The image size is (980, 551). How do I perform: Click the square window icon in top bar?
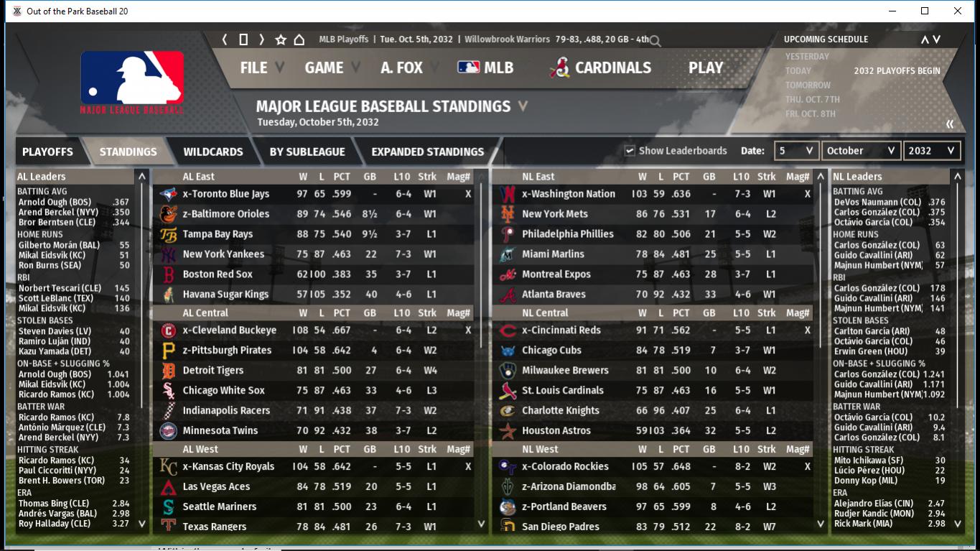click(243, 40)
